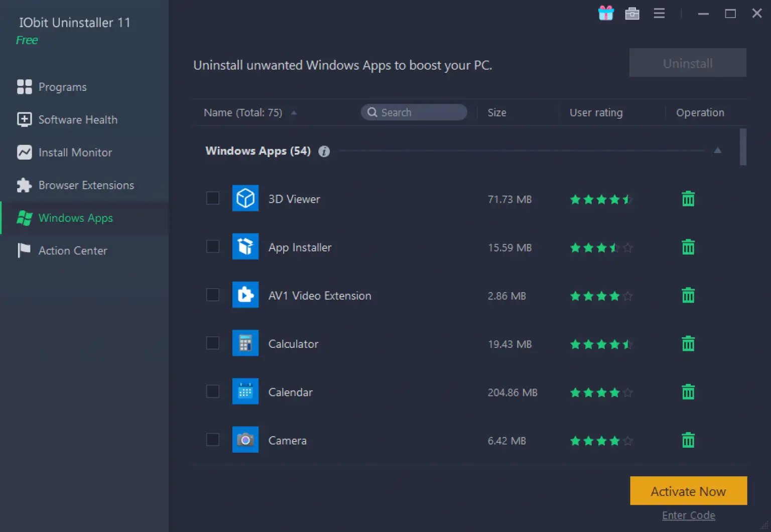Click the Enter Code link

tap(688, 515)
